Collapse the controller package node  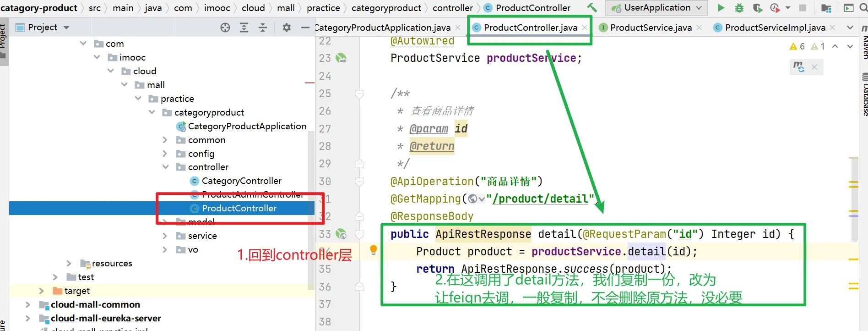pyautogui.click(x=165, y=167)
